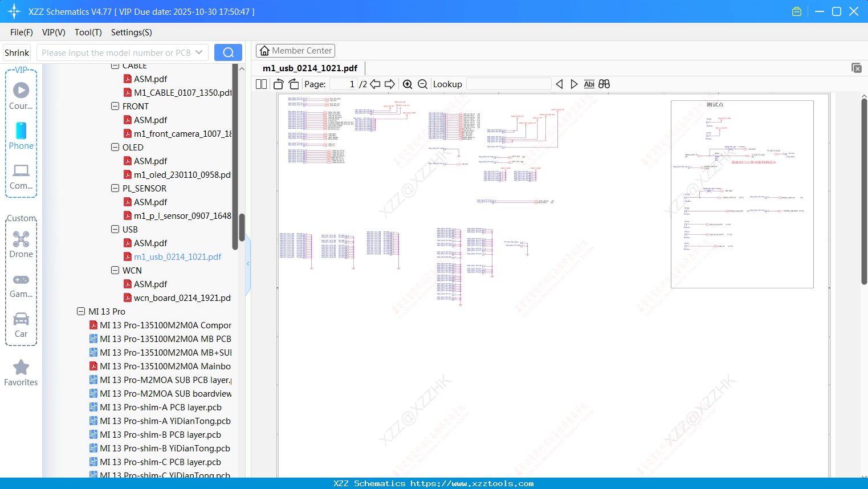Open MI 13 Pro-shim-A PCB layer.pcb
Image resolution: width=868 pixels, height=489 pixels.
(156, 407)
